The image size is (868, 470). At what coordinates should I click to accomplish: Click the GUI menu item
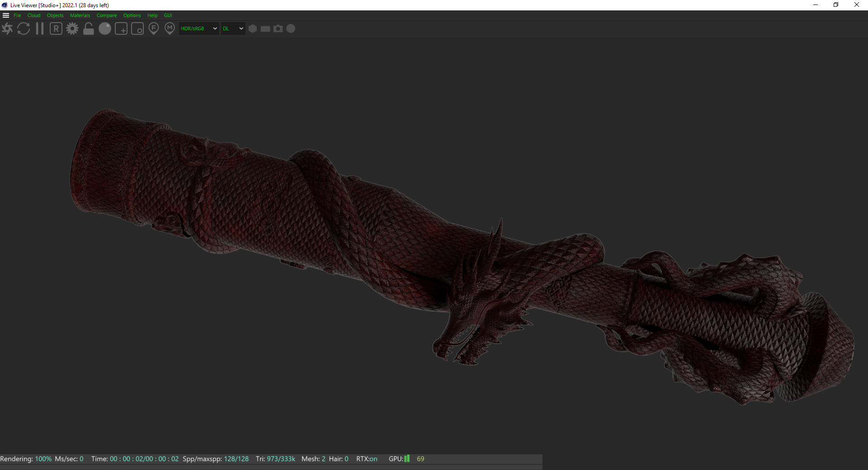click(168, 15)
